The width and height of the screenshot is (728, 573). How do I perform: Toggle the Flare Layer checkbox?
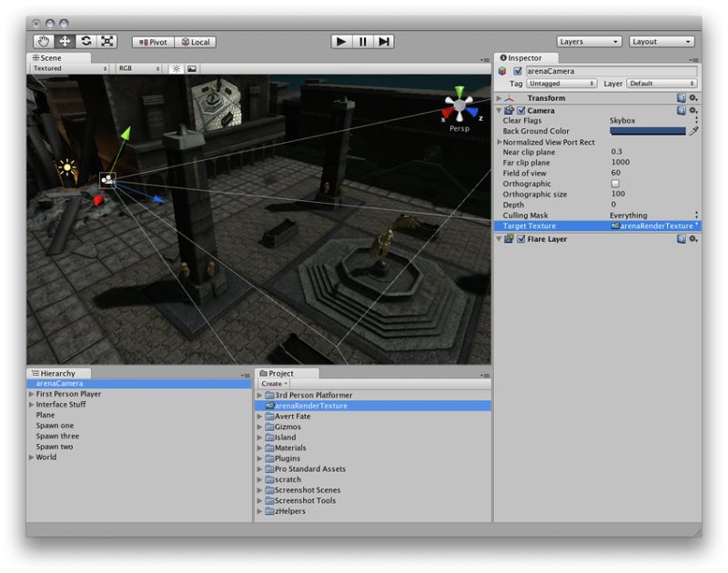tap(521, 239)
